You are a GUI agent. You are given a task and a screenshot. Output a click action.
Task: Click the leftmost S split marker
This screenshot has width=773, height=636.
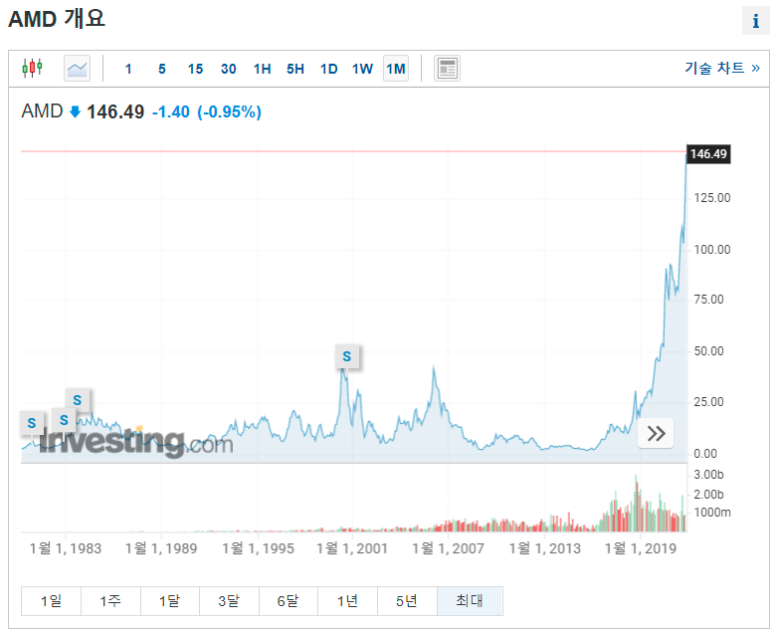pyautogui.click(x=32, y=423)
